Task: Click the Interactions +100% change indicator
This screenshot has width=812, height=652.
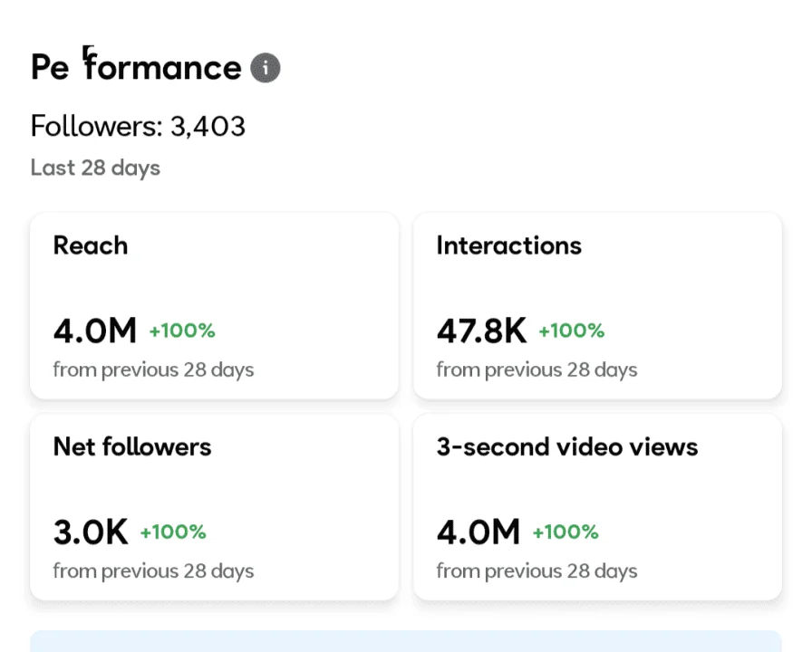Action: click(572, 331)
